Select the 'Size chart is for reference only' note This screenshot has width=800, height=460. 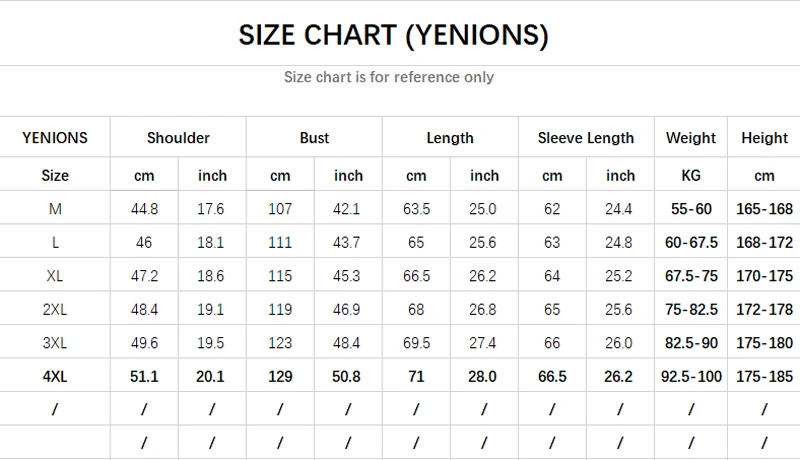(x=389, y=77)
